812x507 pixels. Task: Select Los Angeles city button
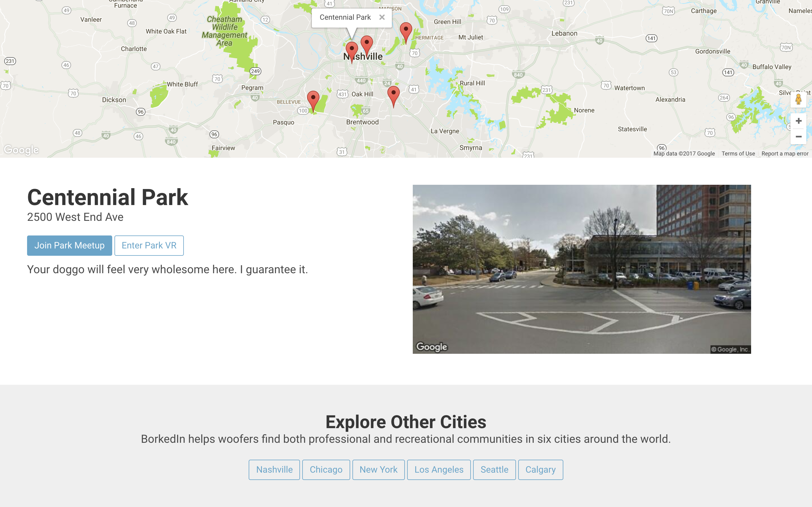tap(438, 470)
